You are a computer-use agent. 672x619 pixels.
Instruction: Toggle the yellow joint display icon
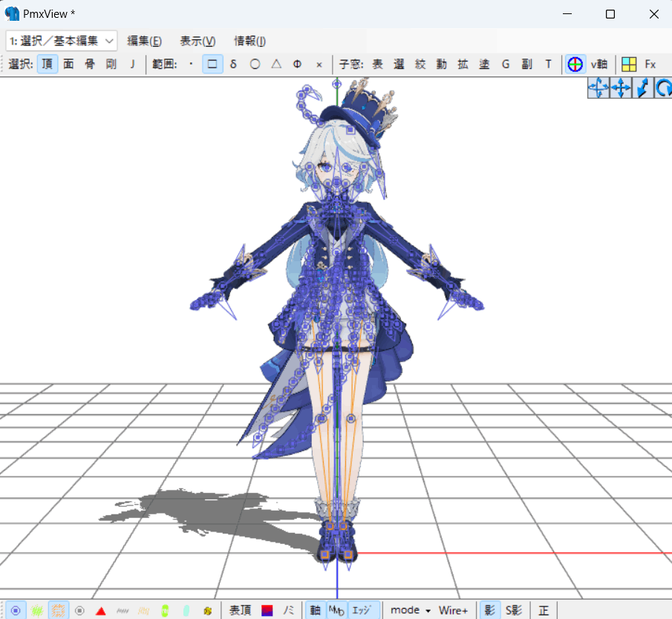coord(207,610)
